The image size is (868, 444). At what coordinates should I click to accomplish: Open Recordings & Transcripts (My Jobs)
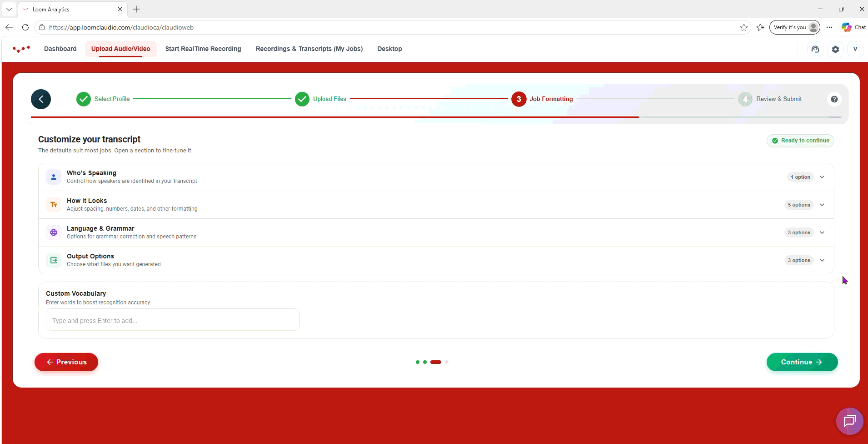click(x=309, y=49)
